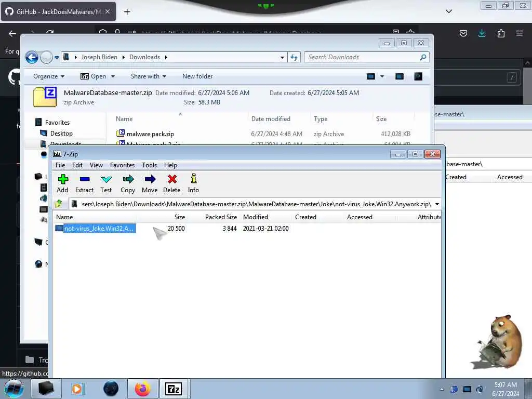This screenshot has height=399, width=532.
Task: Open a new Firefox tab
Action: 127,12
